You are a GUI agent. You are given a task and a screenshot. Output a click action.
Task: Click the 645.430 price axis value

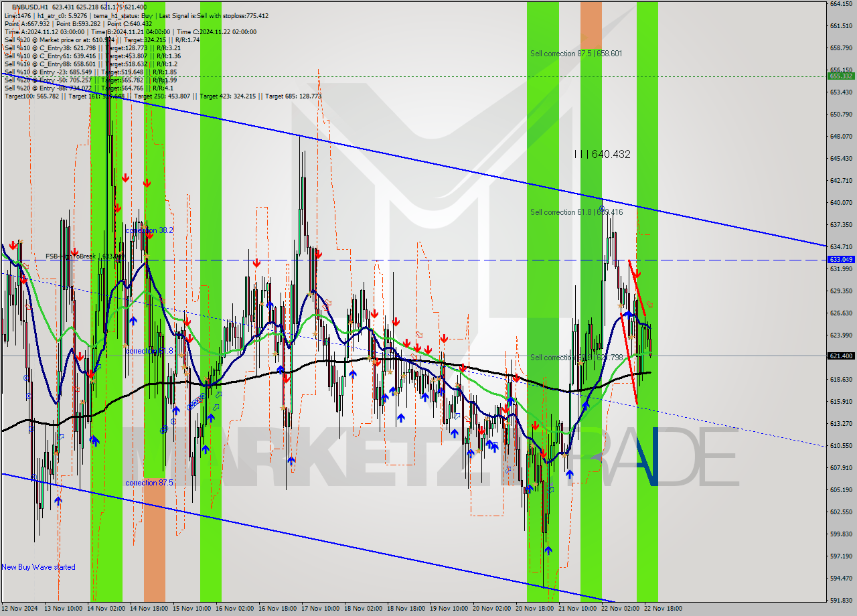841,158
